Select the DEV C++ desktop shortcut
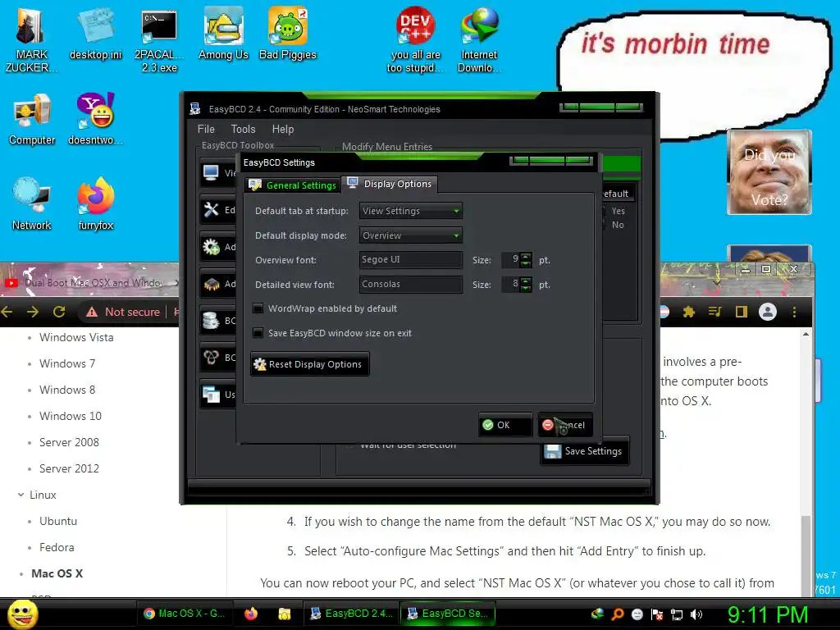840x630 pixels. click(416, 40)
